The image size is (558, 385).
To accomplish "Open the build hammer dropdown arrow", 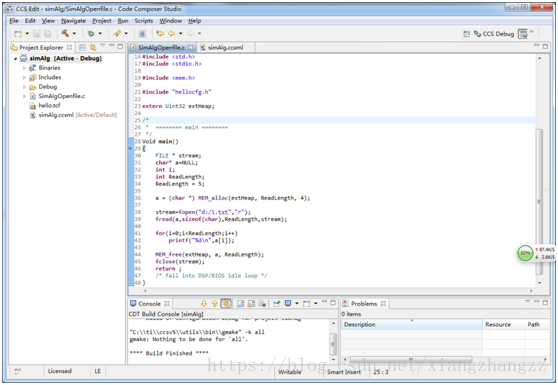I will (x=74, y=33).
